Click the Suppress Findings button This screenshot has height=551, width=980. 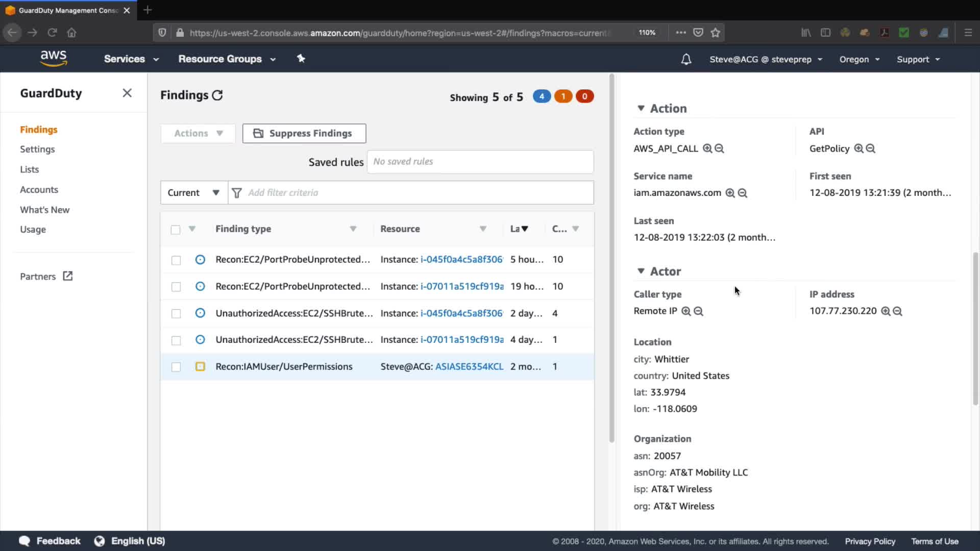click(x=304, y=133)
